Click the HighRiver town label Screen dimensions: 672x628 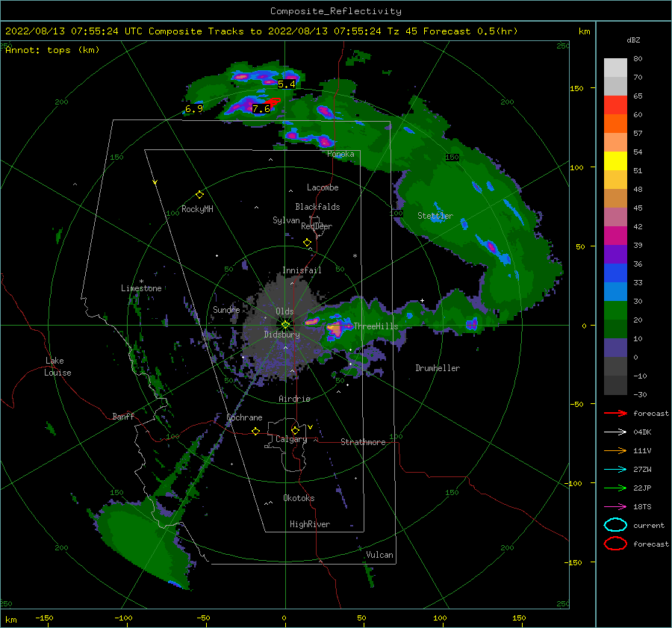(310, 524)
